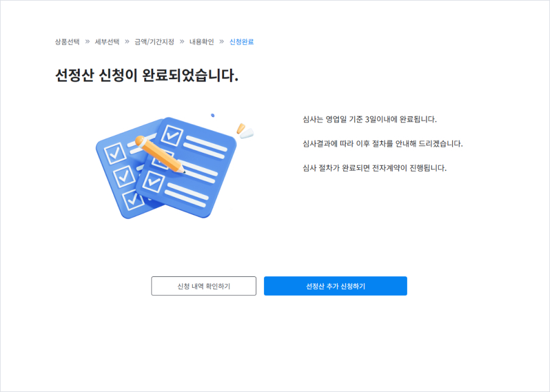Click the top checkmark box on the front checklist sheet
The image size is (550, 392).
coord(172,135)
